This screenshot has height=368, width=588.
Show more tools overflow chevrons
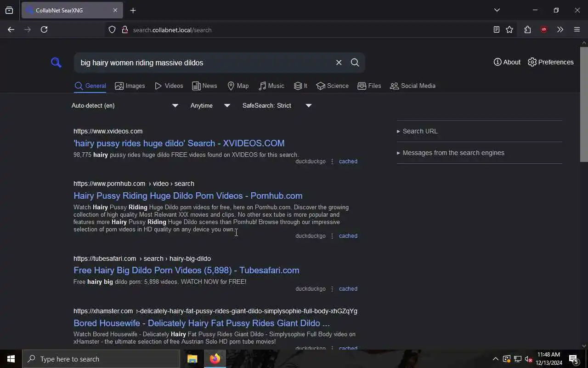click(x=560, y=29)
